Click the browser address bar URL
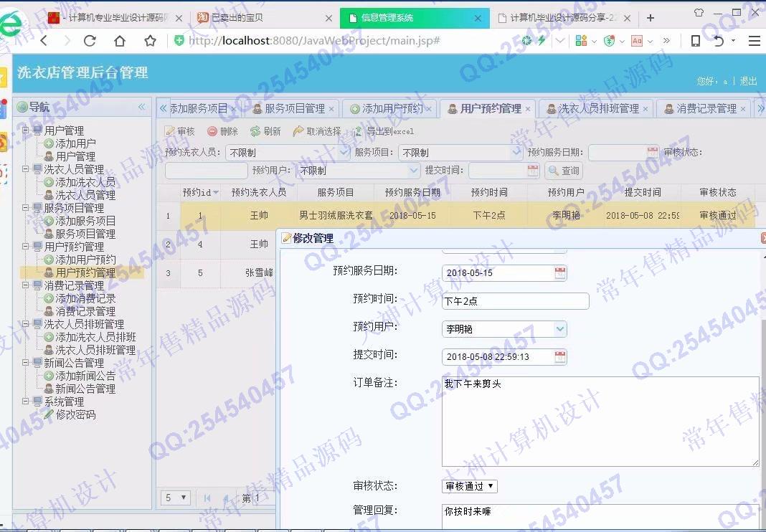This screenshot has height=532, width=766. [314, 41]
